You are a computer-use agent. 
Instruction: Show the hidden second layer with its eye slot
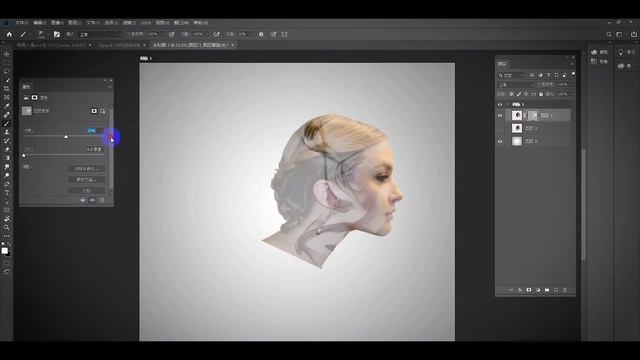500,128
